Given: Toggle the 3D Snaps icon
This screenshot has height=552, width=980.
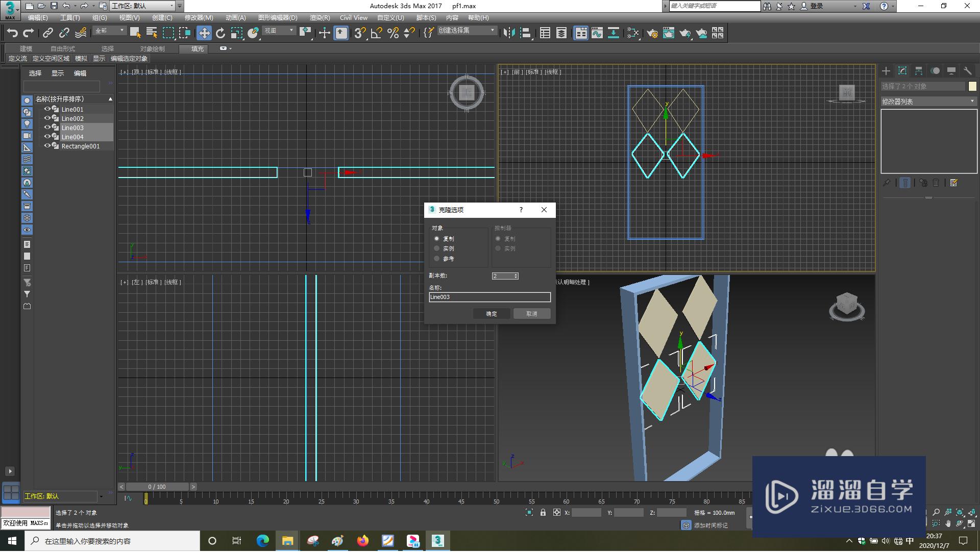Looking at the screenshot, I should pos(360,33).
